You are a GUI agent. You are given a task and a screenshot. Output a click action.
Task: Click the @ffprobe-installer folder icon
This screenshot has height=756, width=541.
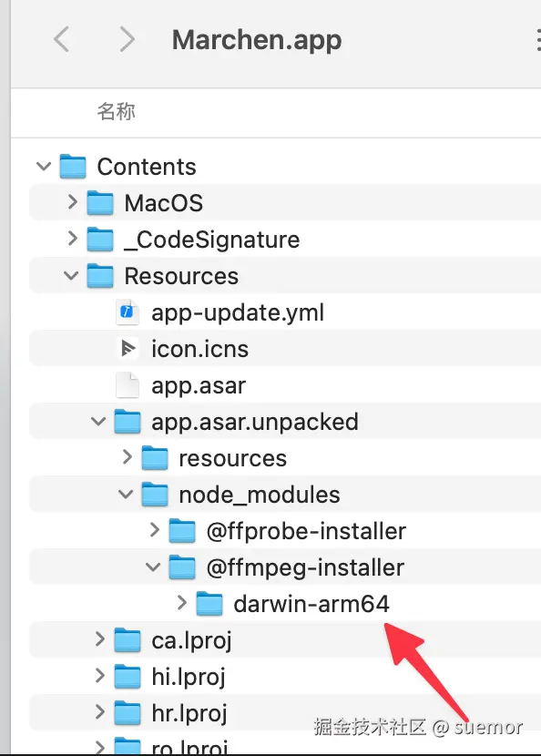tap(182, 531)
